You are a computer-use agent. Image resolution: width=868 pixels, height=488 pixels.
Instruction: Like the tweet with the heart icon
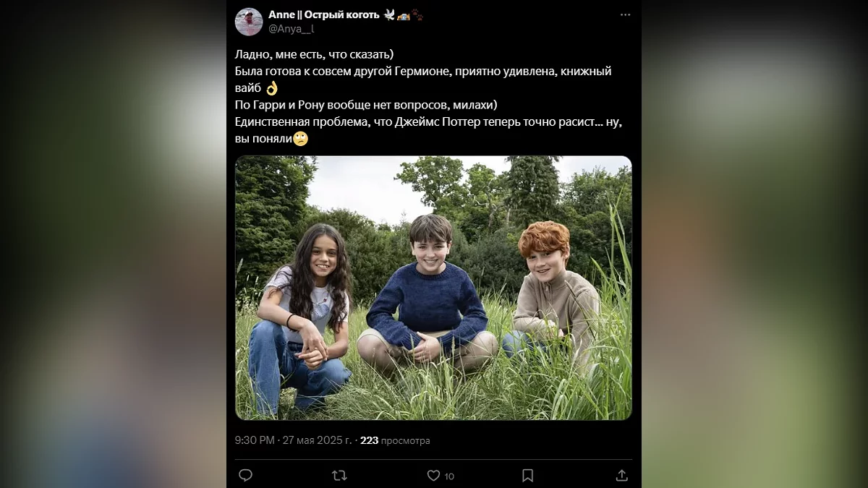click(433, 475)
